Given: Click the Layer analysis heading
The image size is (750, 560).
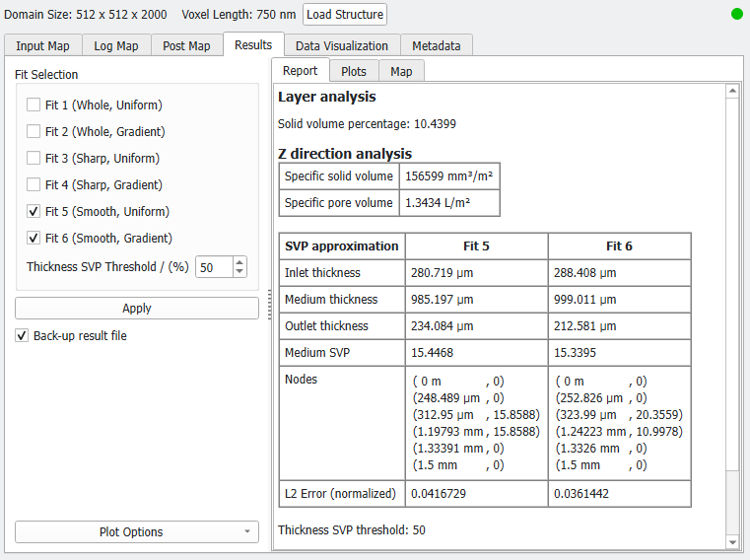Looking at the screenshot, I should click(327, 97).
